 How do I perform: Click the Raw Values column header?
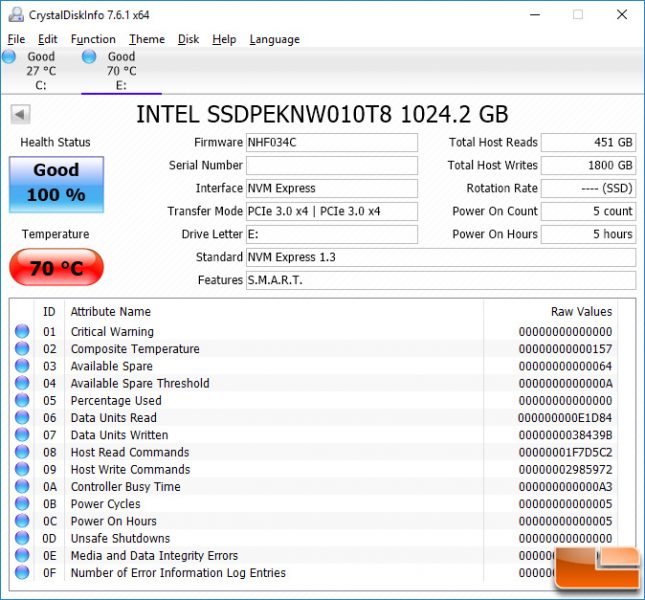[581, 311]
